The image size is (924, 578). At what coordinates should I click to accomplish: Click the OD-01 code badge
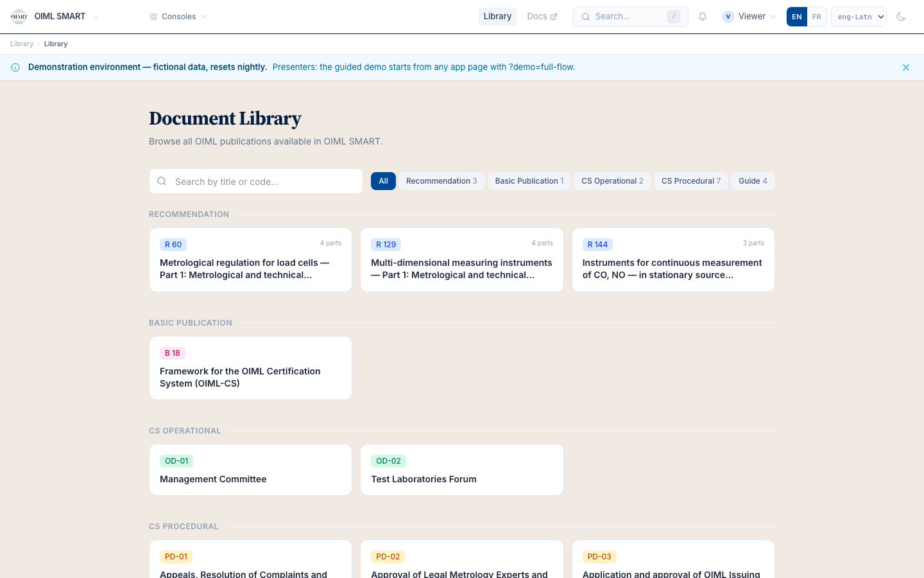(x=176, y=461)
